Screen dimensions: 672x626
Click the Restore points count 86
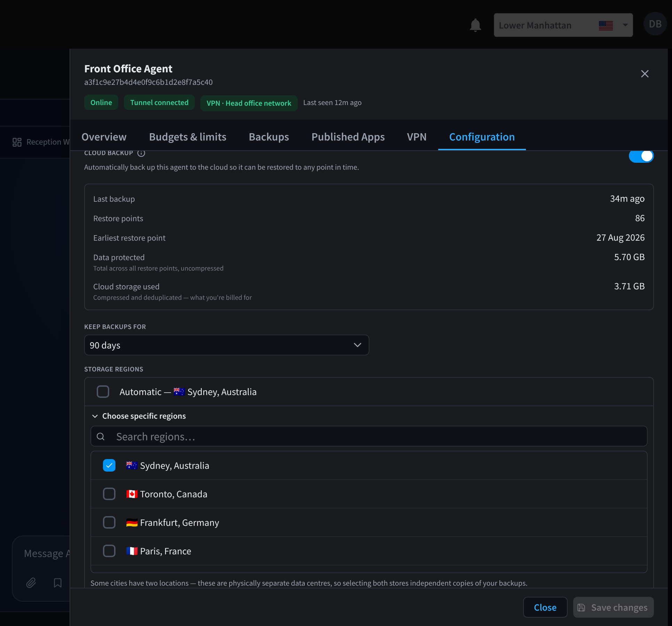(640, 218)
